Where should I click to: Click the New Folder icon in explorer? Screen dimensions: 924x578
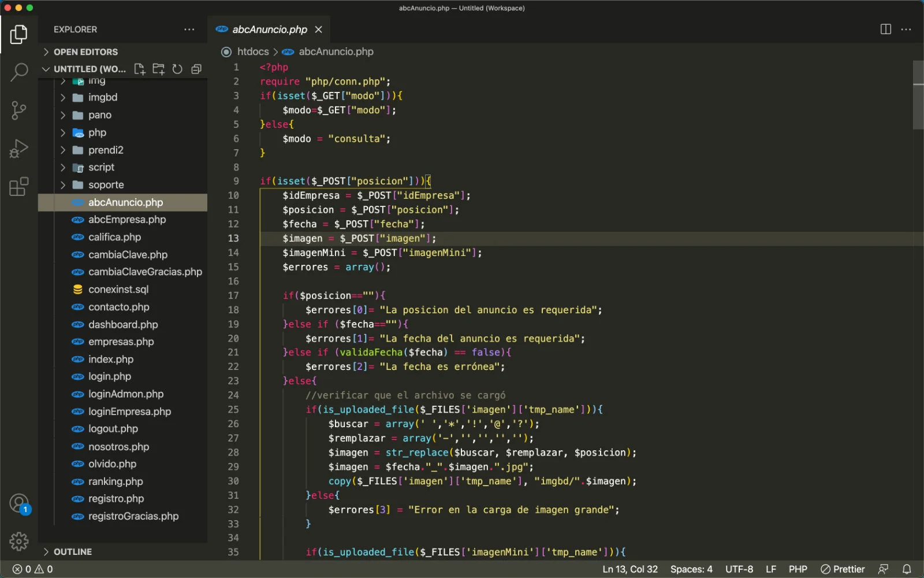[158, 69]
